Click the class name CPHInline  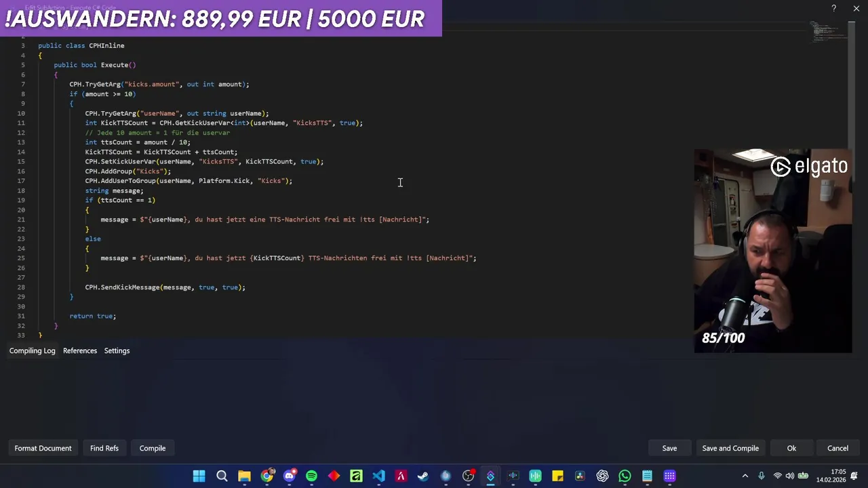(106, 45)
